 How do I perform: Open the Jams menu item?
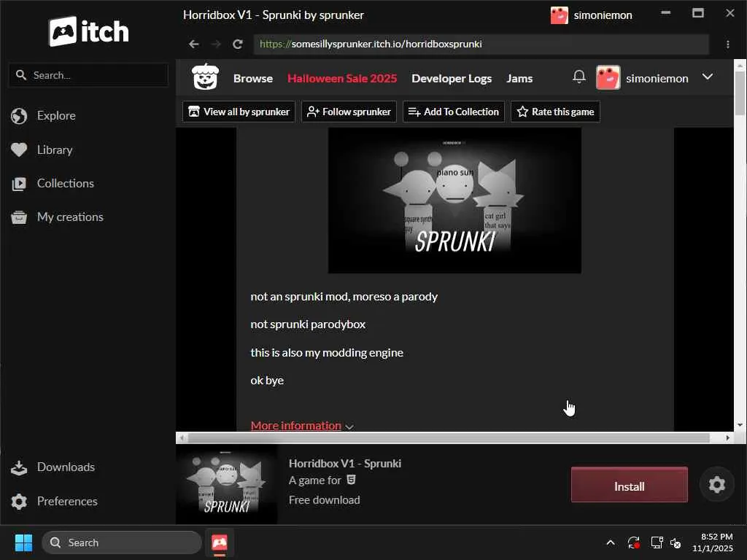click(519, 79)
